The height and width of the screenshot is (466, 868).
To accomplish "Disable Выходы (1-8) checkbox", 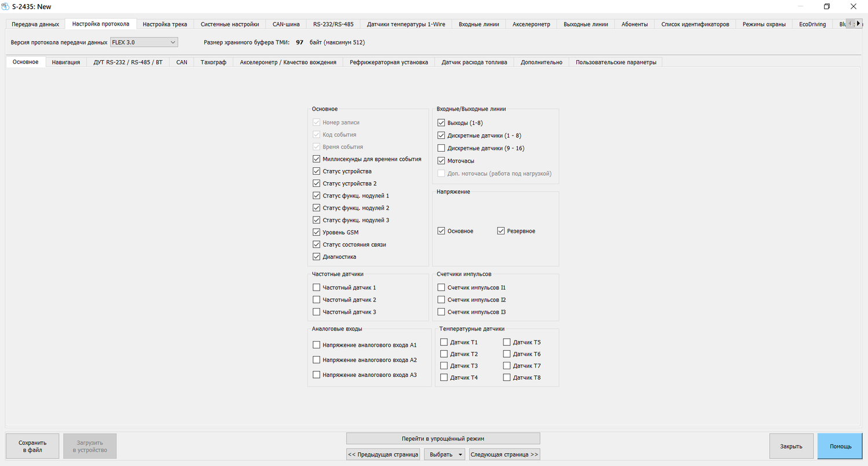I will 442,123.
